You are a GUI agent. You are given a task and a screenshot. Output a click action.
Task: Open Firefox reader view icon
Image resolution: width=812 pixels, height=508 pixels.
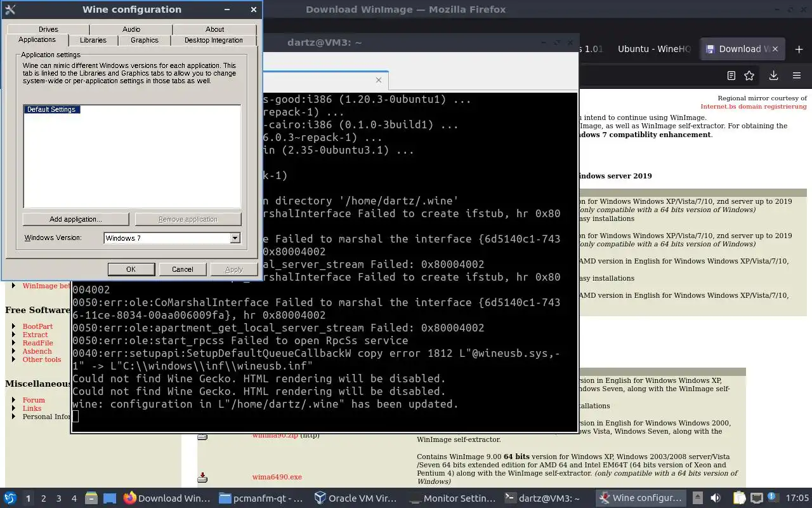pyautogui.click(x=731, y=76)
